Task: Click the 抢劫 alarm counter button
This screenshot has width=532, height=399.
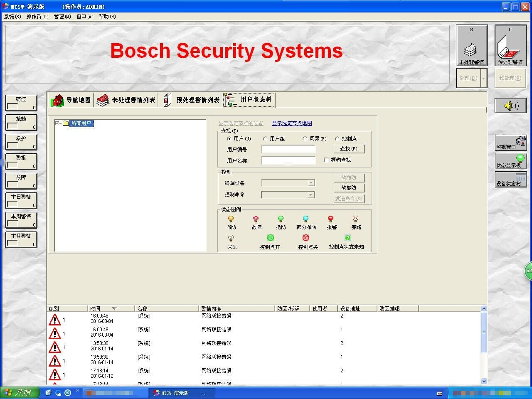Action: [x=21, y=122]
